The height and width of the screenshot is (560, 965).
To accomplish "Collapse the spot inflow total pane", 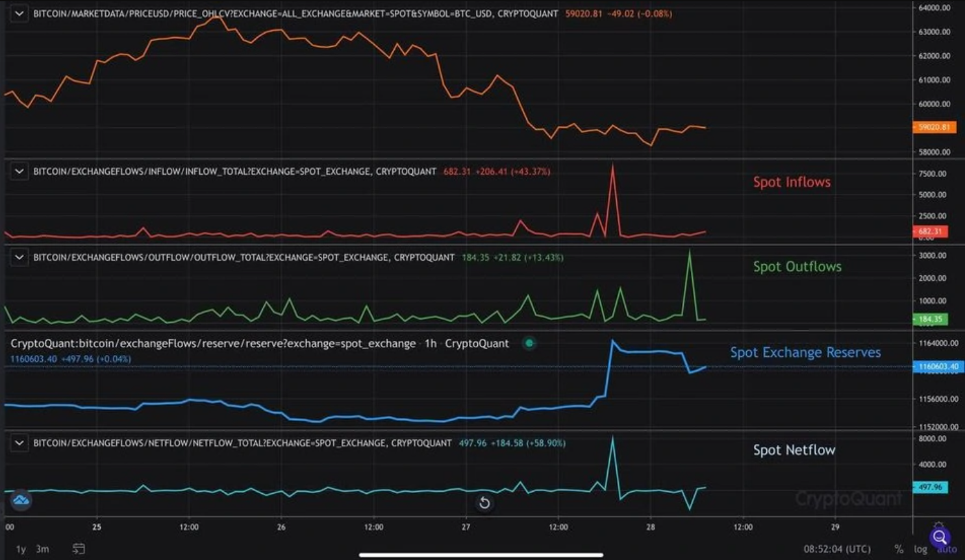I will click(19, 171).
